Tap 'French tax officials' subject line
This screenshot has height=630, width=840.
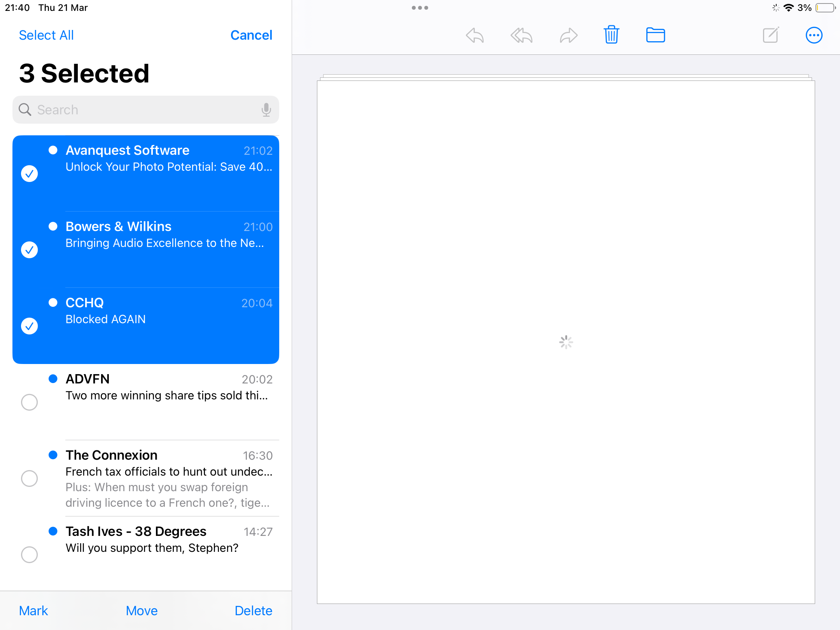coord(169,472)
